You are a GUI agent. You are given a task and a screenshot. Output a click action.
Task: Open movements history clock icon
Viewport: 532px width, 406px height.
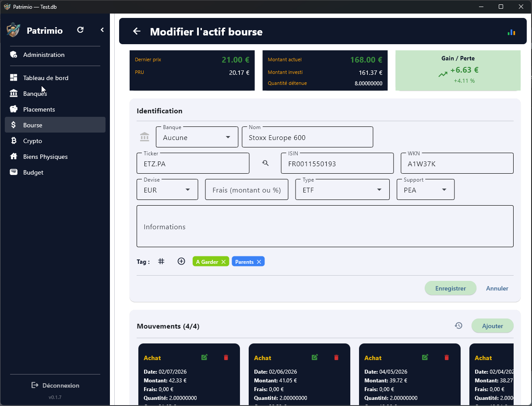pyautogui.click(x=458, y=325)
